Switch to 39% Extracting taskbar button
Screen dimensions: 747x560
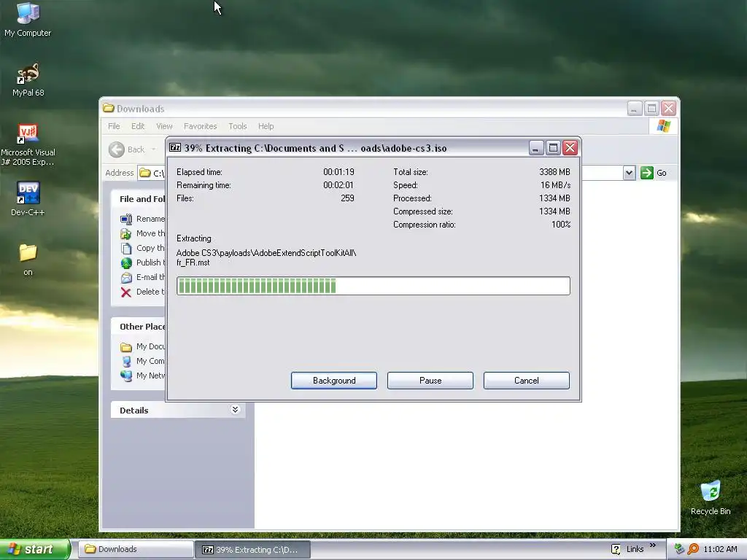pos(252,550)
